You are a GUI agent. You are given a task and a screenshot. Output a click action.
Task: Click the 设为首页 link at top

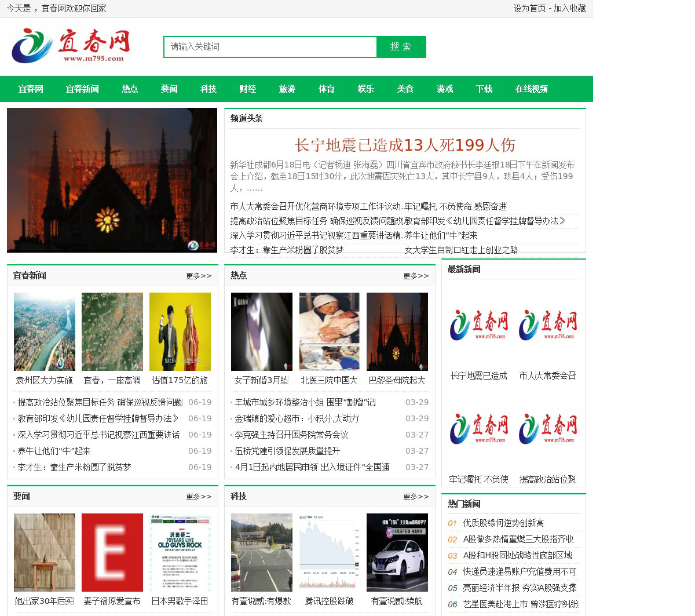[x=529, y=8]
